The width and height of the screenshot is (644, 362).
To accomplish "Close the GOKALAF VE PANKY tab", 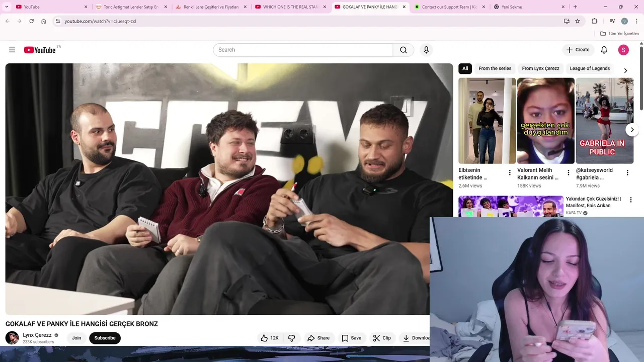I will point(404,7).
